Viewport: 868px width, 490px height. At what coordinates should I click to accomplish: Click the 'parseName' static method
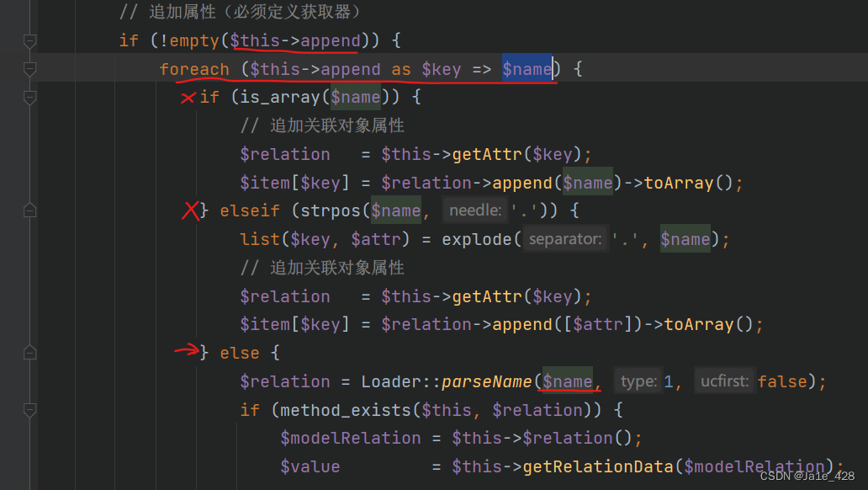(x=487, y=381)
